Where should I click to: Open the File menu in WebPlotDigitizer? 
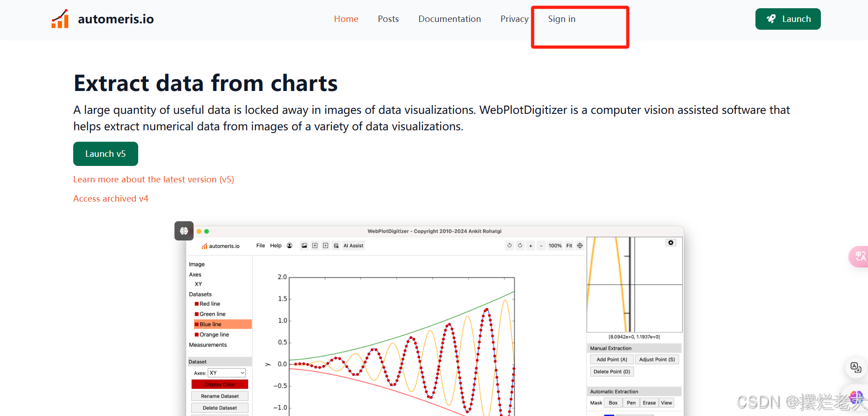[x=260, y=245]
